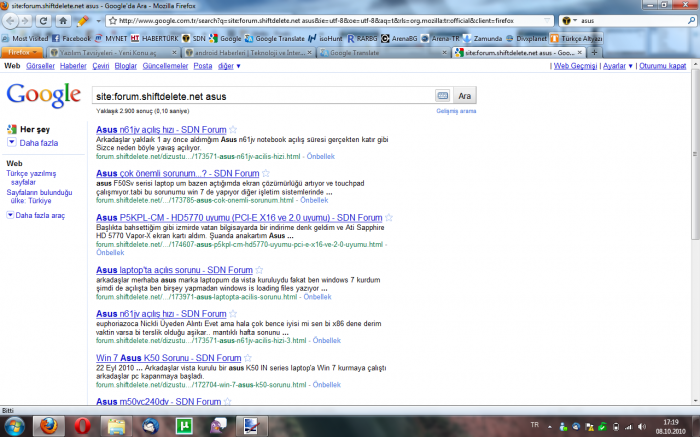Open Çeviri in the Google top bar
Screen dimensions: 700x437
click(101, 66)
